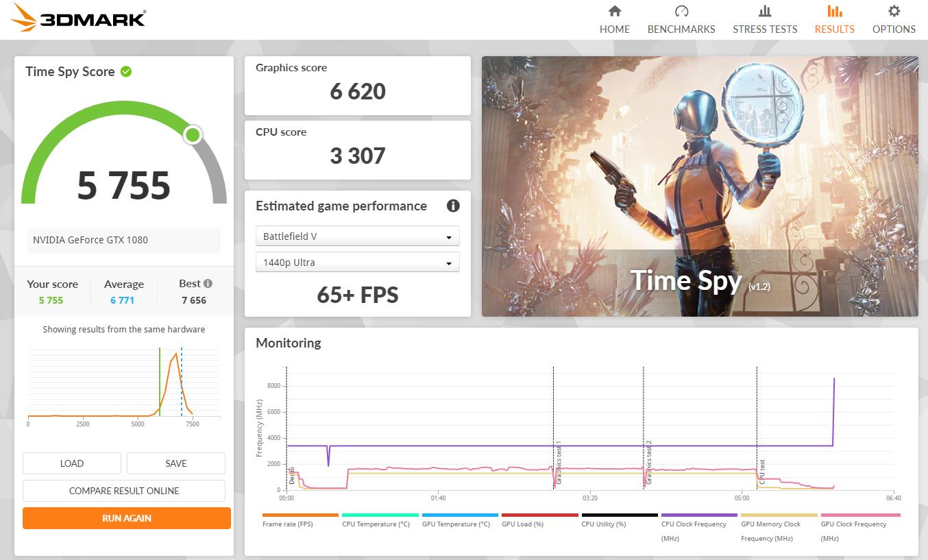Toggle the GPU Temperature legend swatch
The height and width of the screenshot is (560, 928).
[461, 515]
